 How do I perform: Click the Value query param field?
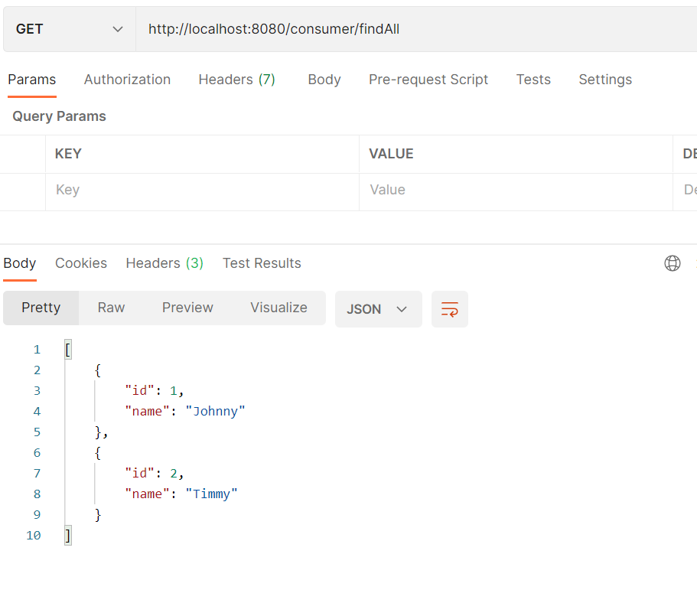coord(516,190)
